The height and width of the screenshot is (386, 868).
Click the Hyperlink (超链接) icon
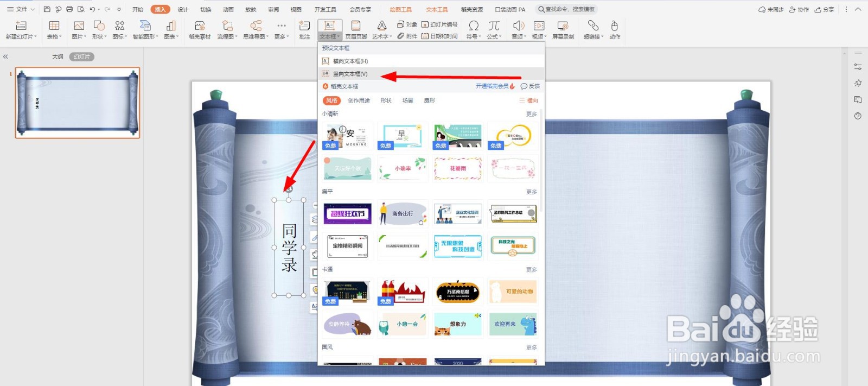(x=593, y=26)
